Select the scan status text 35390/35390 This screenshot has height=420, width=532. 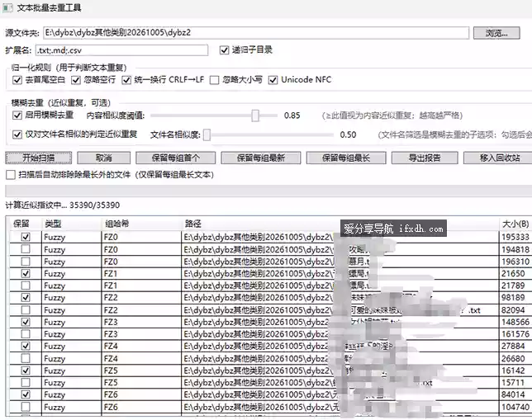[95, 205]
